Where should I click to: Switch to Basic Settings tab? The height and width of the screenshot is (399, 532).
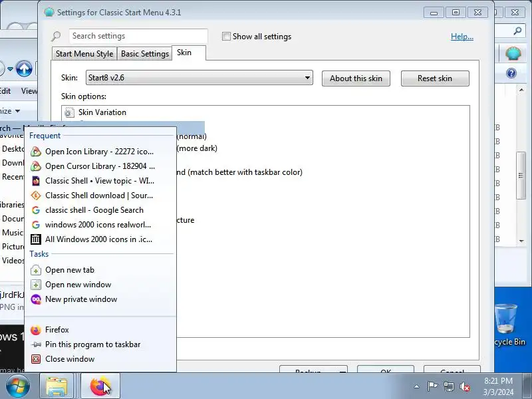[145, 54]
